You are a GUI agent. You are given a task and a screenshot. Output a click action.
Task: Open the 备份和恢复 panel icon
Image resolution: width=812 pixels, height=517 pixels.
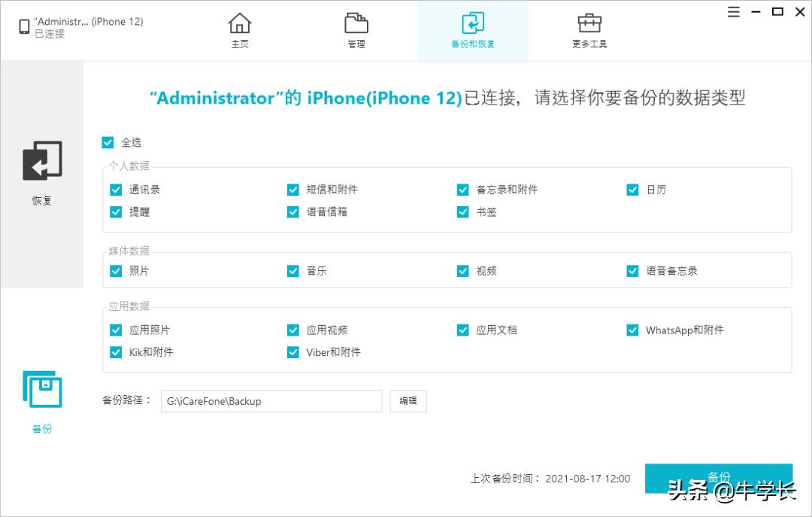(473, 24)
